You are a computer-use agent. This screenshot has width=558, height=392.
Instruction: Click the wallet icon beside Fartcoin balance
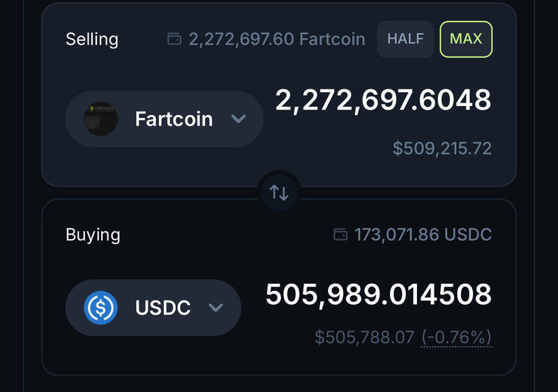(174, 39)
